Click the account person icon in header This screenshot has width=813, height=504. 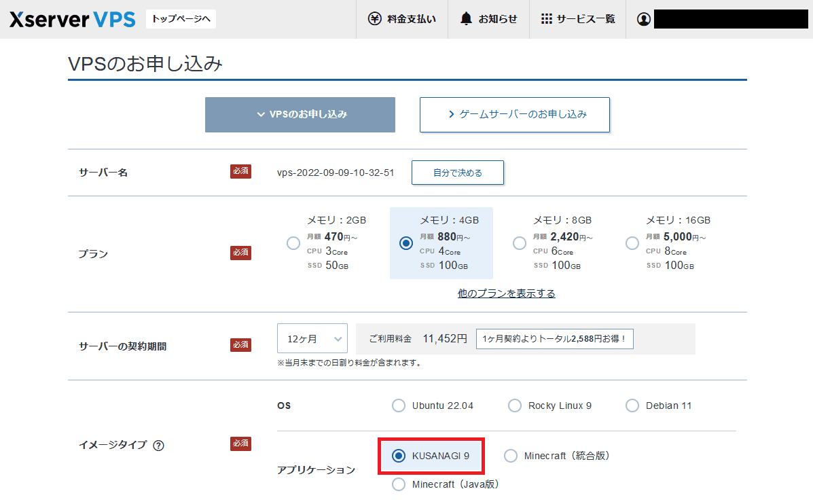[x=643, y=19]
